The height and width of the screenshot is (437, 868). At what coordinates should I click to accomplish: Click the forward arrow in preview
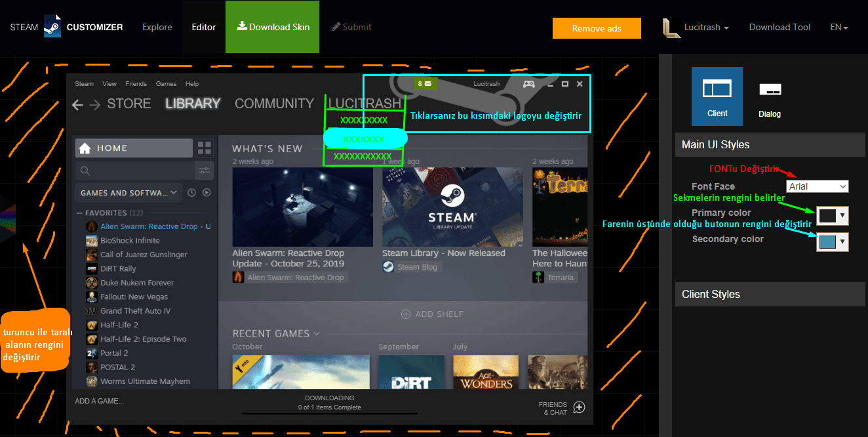point(95,104)
